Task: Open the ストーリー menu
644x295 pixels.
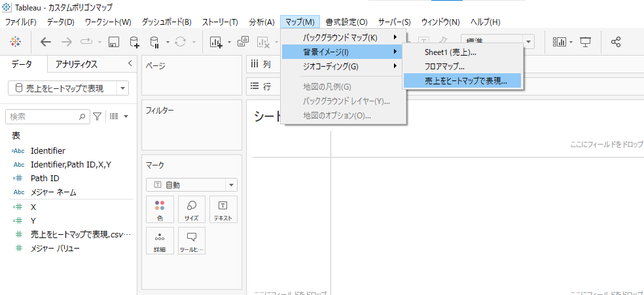Action: coord(220,22)
